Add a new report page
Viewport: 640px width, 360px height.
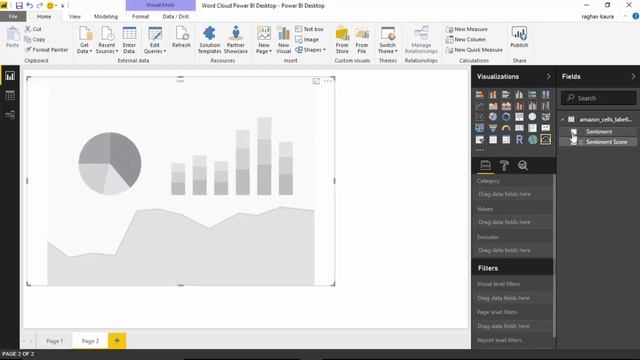[x=117, y=340]
